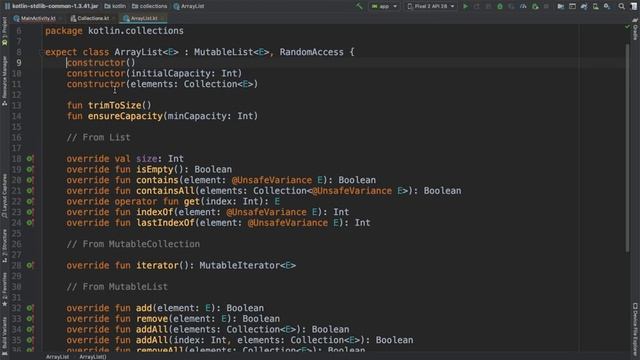Click 'trimToSize' function name
640x360 pixels.
click(x=115, y=105)
